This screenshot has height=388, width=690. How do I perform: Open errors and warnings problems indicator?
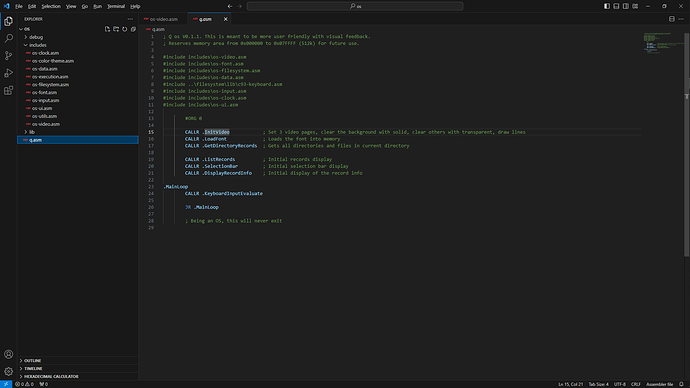pyautogui.click(x=25, y=384)
